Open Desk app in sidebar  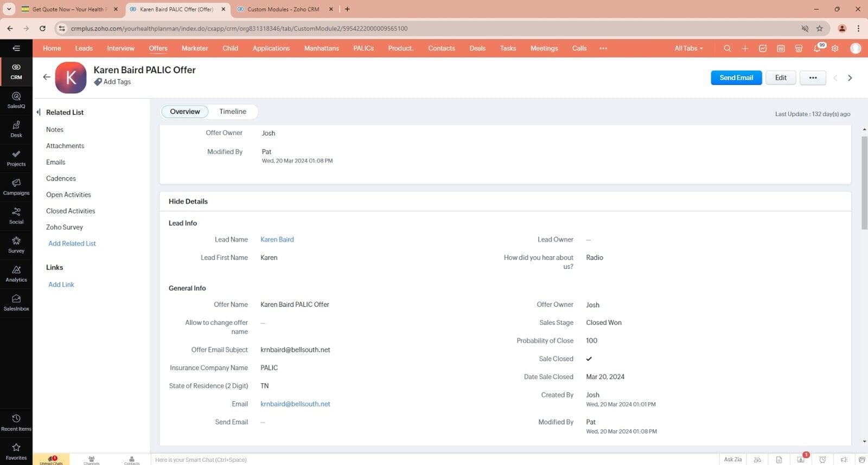[16, 129]
